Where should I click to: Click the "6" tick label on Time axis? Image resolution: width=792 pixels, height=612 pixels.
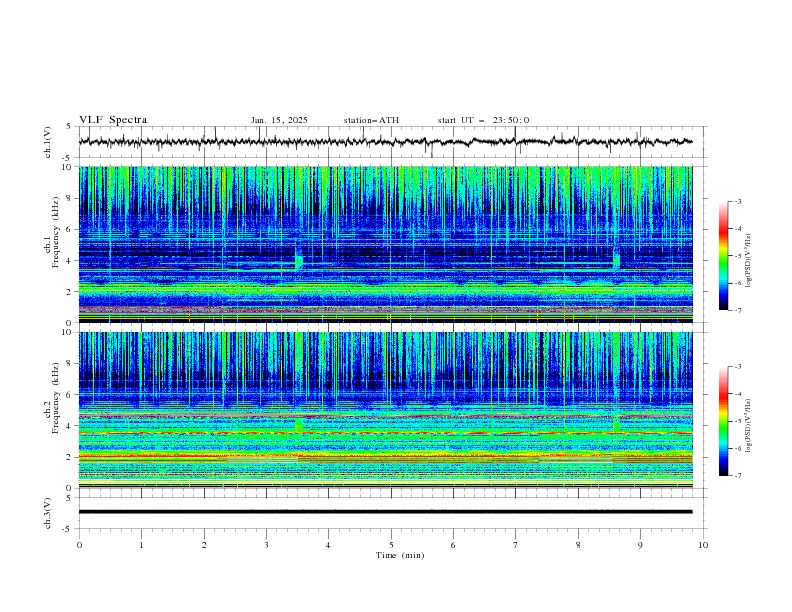[453, 545]
